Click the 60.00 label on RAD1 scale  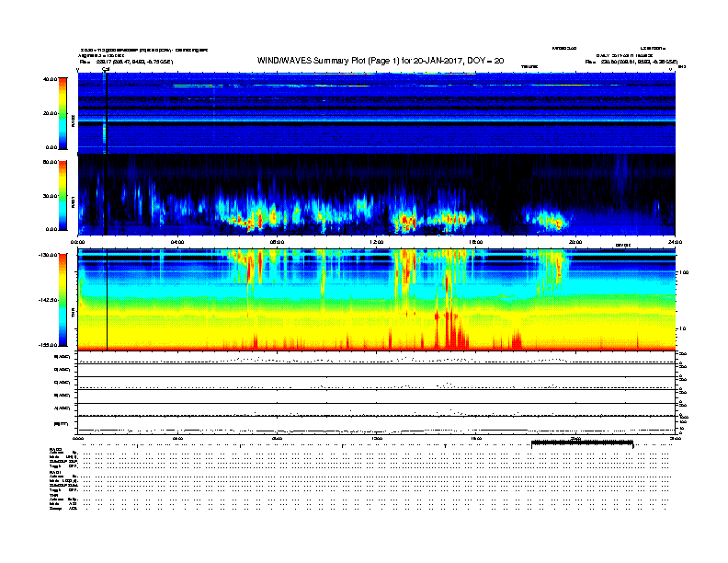coord(50,162)
